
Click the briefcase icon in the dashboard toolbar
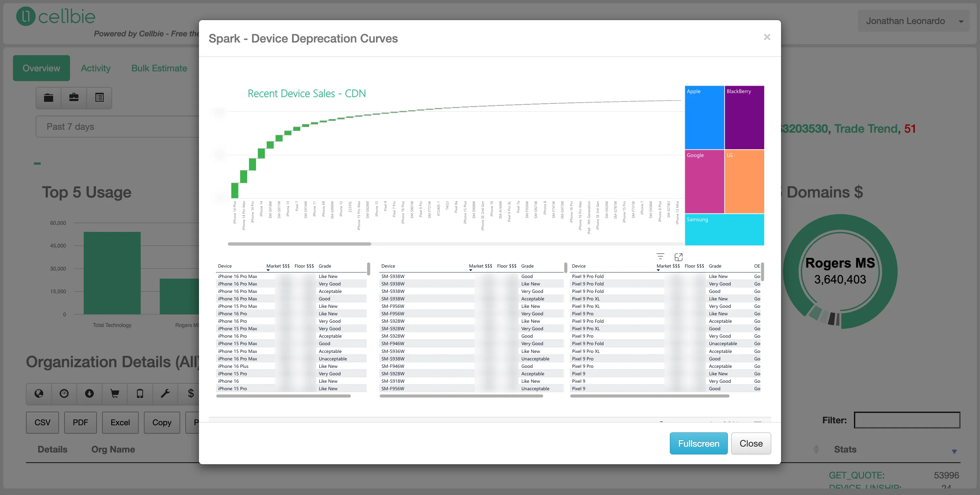click(74, 98)
